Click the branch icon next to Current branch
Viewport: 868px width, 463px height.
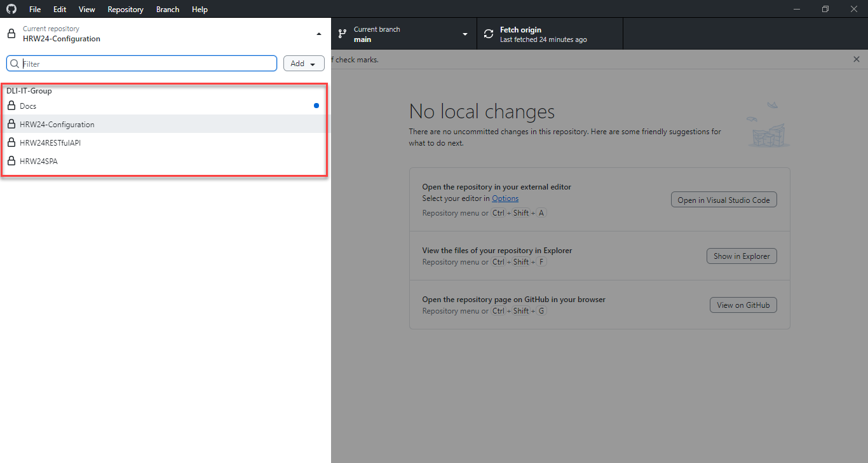coord(342,33)
